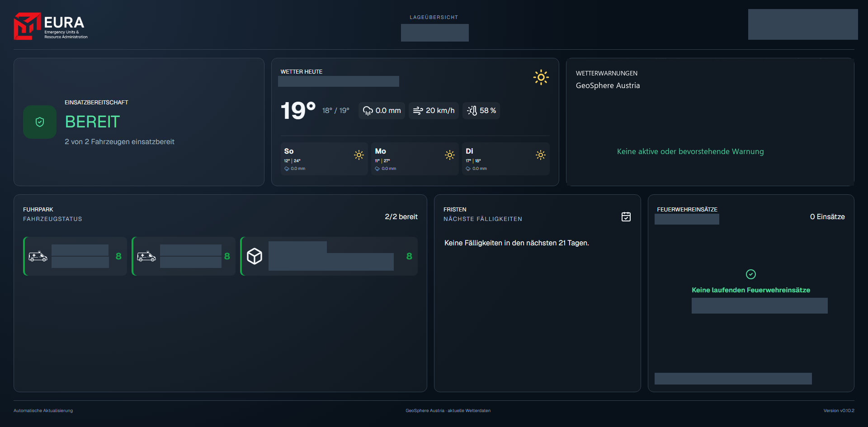The image size is (868, 427).
Task: Click the Lageübersicht header title
Action: pyautogui.click(x=434, y=17)
